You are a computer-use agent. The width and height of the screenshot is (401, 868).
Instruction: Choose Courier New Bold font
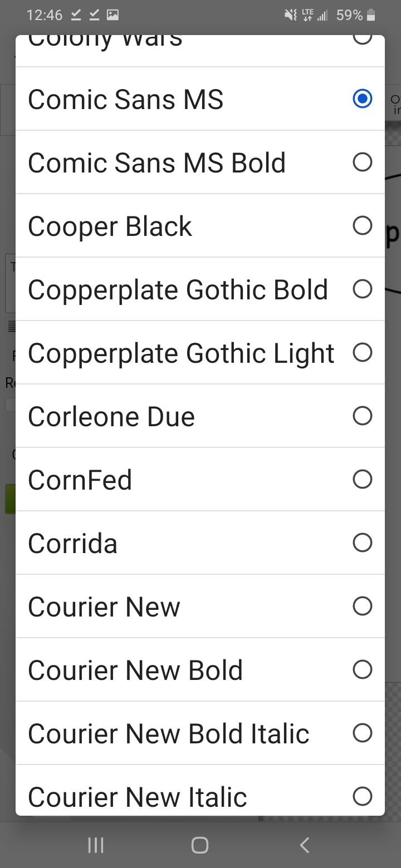coord(362,670)
